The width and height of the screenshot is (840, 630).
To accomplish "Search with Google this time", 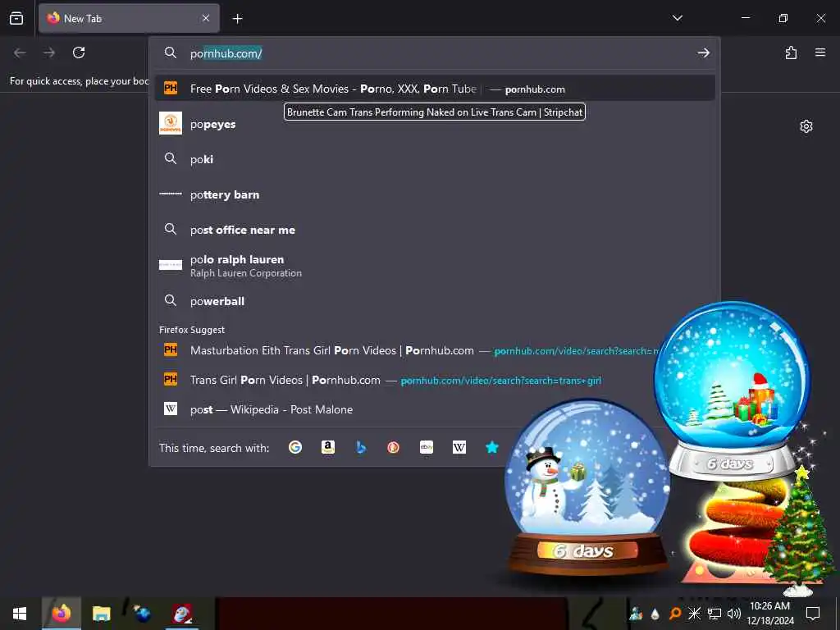I will click(x=295, y=447).
